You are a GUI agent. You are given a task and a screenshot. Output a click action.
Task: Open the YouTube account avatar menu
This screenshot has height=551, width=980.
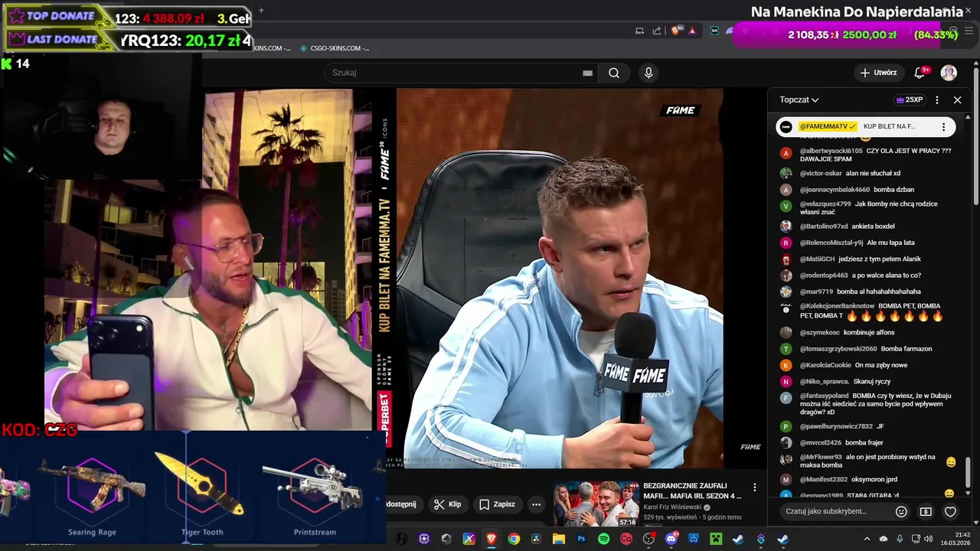point(949,73)
